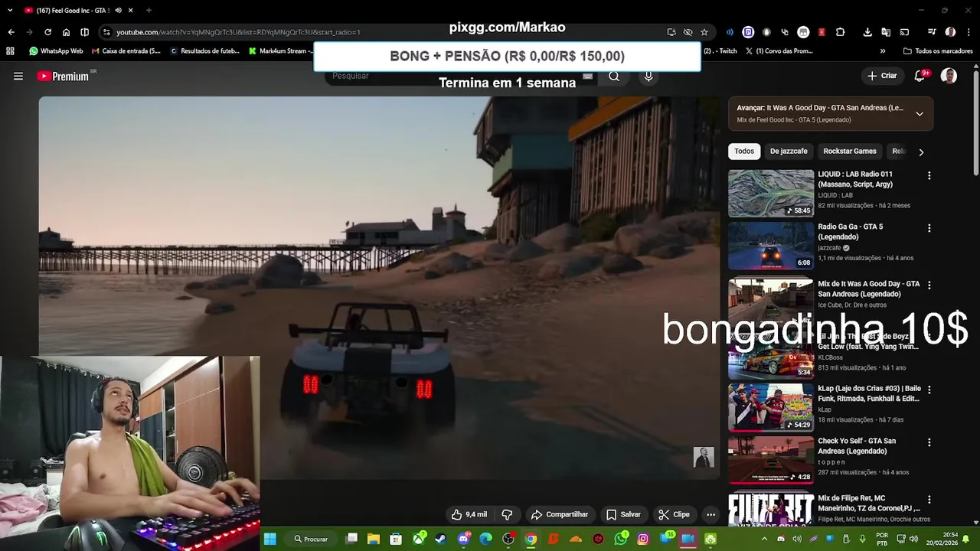Open a new browser tab
This screenshot has height=551, width=980.
click(x=149, y=11)
